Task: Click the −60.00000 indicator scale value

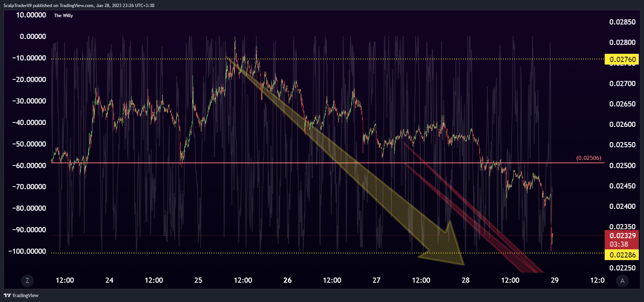Action: point(29,165)
